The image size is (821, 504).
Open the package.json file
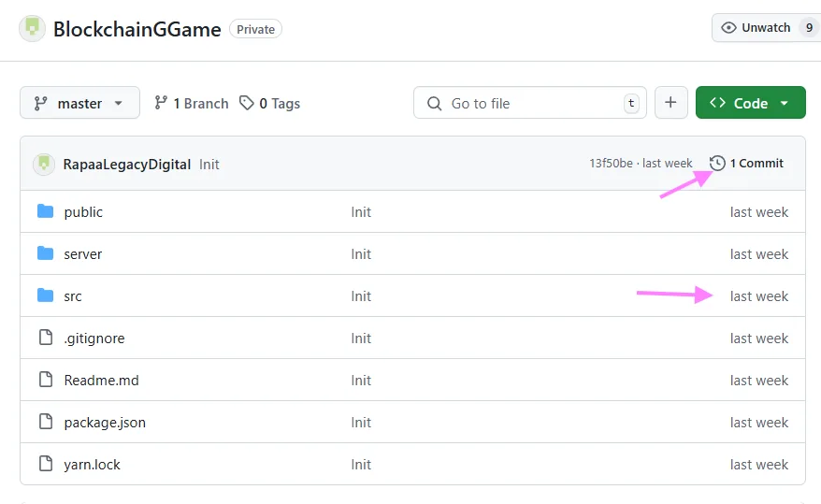(105, 423)
